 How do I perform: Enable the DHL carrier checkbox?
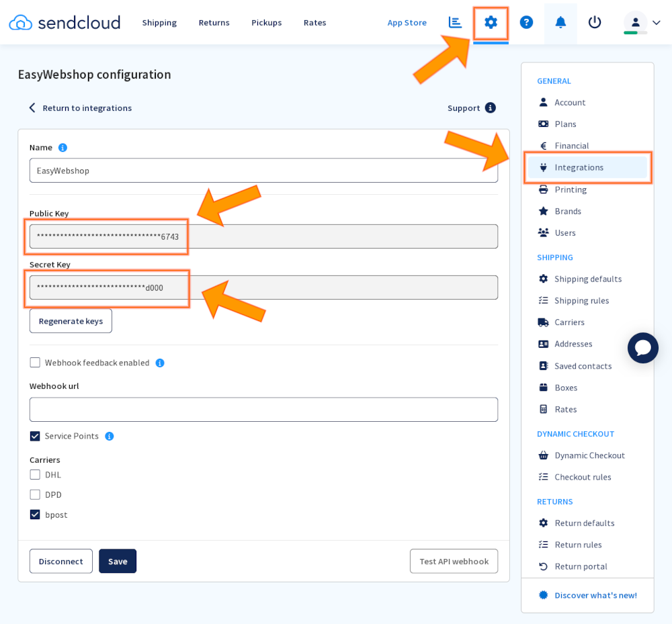tap(34, 474)
